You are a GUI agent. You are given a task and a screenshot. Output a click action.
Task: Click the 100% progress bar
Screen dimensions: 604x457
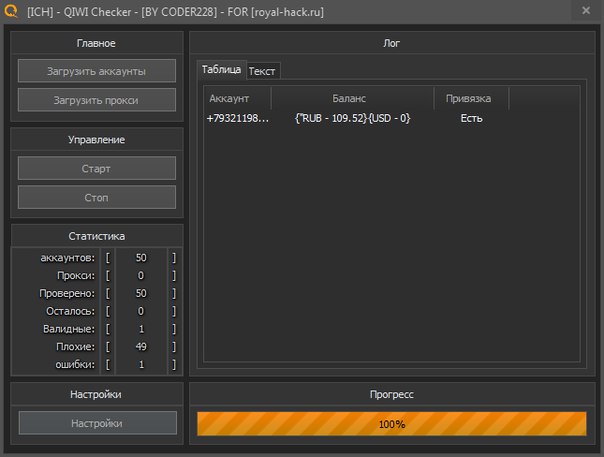(x=392, y=424)
